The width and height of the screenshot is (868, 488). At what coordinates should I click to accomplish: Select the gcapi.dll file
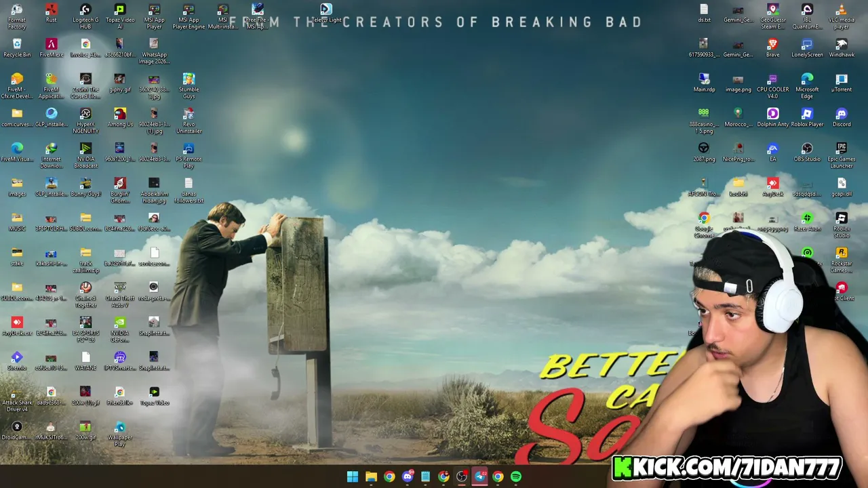[x=842, y=187]
